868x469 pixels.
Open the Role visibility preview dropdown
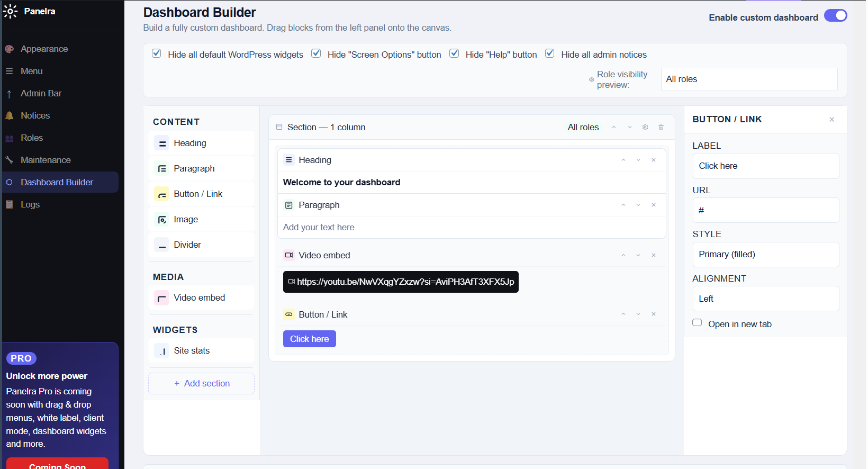pos(749,79)
